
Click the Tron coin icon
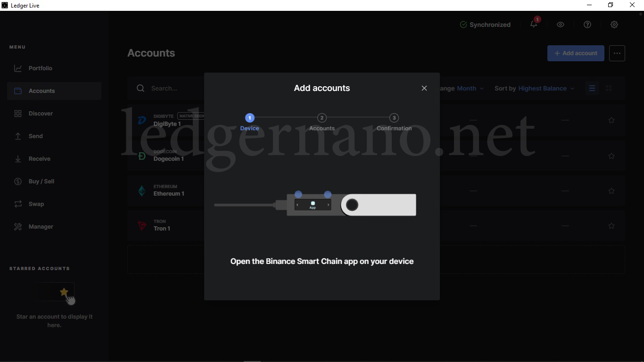click(x=142, y=226)
